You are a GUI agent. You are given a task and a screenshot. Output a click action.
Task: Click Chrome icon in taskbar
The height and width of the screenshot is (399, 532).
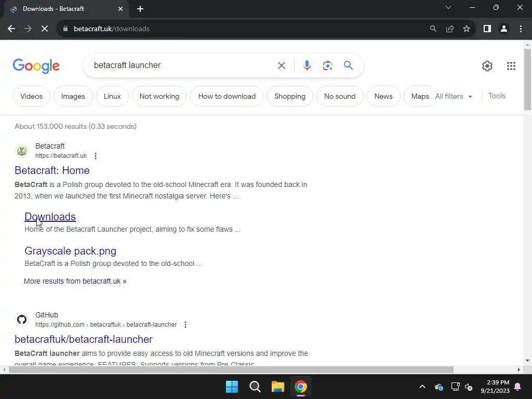pos(301,387)
